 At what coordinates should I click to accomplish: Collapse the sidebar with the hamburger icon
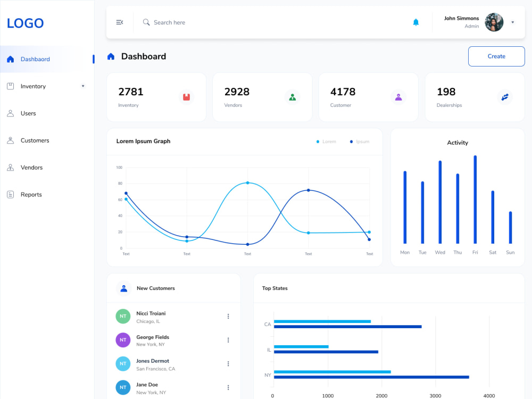(x=119, y=22)
